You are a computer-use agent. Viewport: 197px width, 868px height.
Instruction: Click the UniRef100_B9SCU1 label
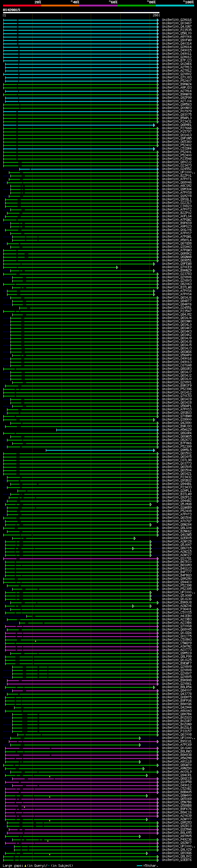(x=177, y=741)
